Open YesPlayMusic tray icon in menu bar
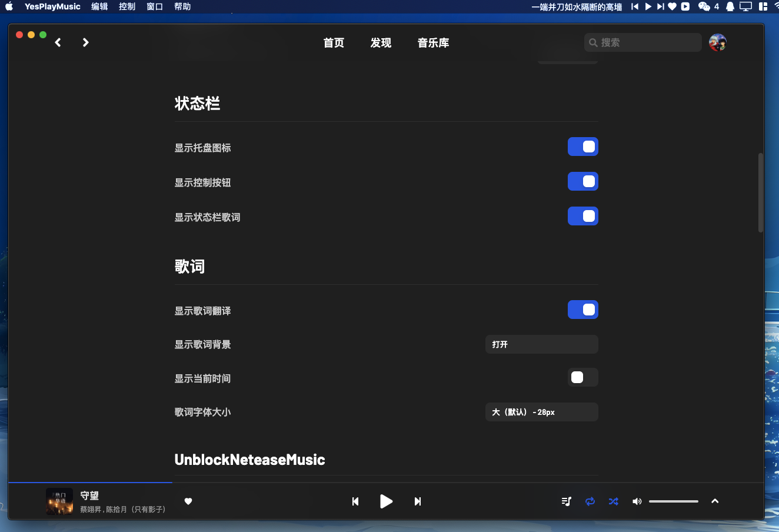The width and height of the screenshot is (779, 532). pyautogui.click(x=685, y=6)
